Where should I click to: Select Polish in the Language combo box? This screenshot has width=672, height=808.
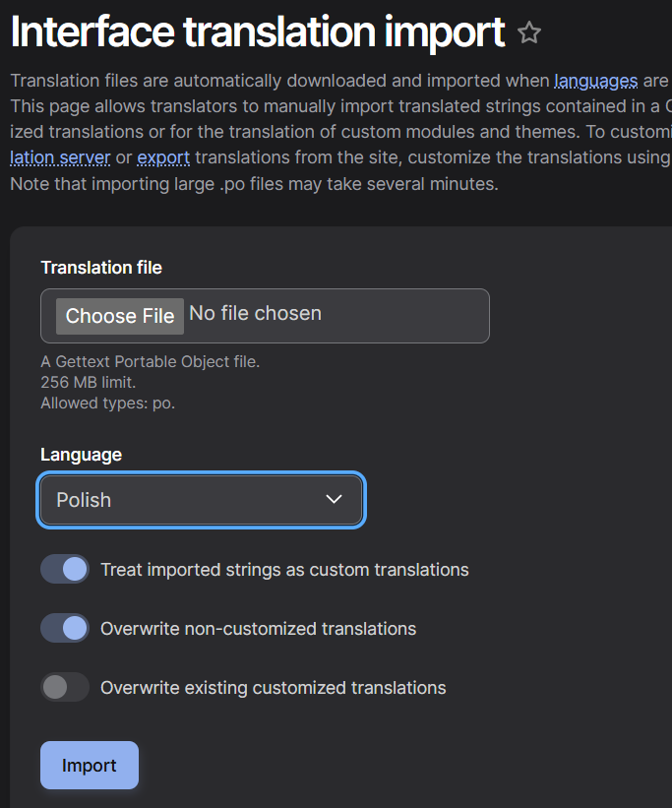point(201,499)
